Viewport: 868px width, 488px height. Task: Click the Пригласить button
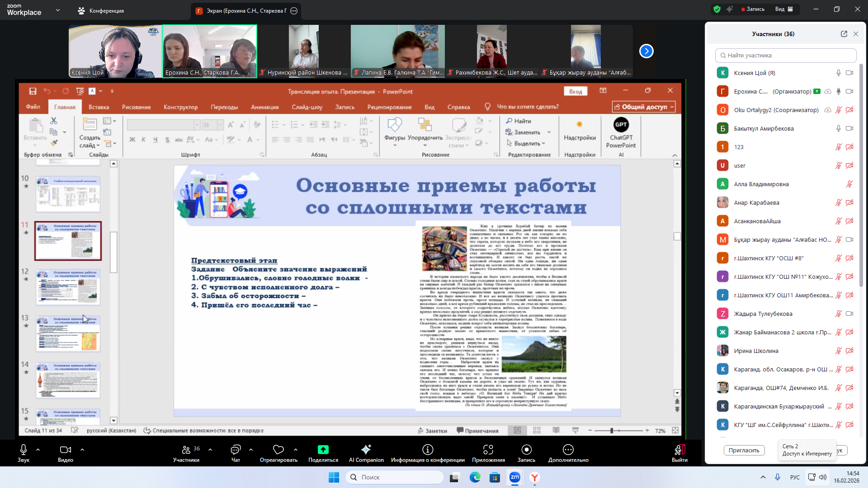pyautogui.click(x=744, y=450)
